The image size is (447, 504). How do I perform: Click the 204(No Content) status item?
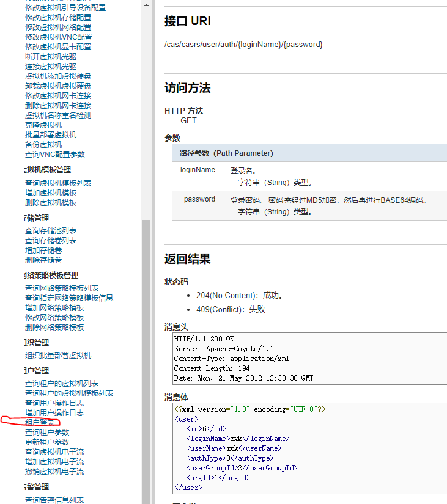[240, 296]
